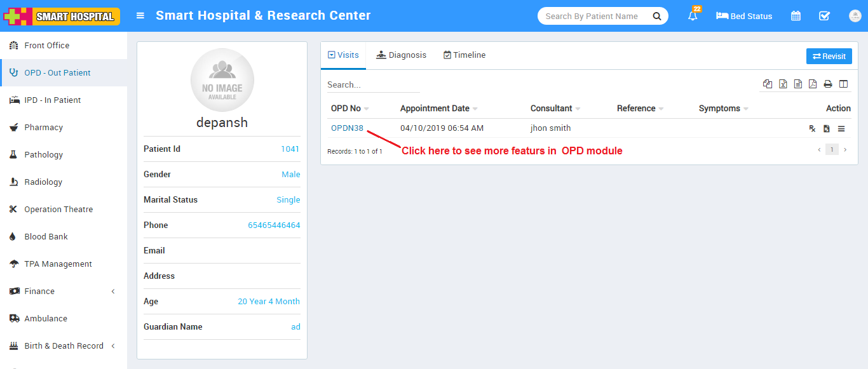Open the task checklist icon in header
Viewport: 868px width, 369px height.
click(824, 17)
